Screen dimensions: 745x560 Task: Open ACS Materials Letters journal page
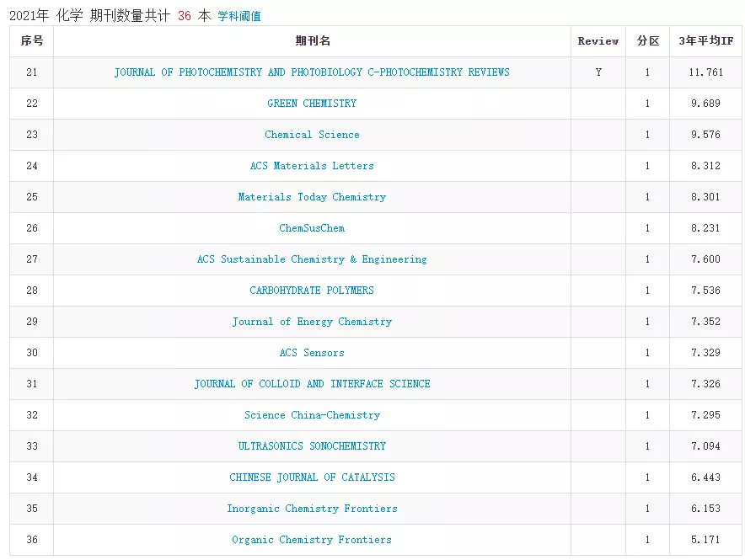(x=312, y=166)
